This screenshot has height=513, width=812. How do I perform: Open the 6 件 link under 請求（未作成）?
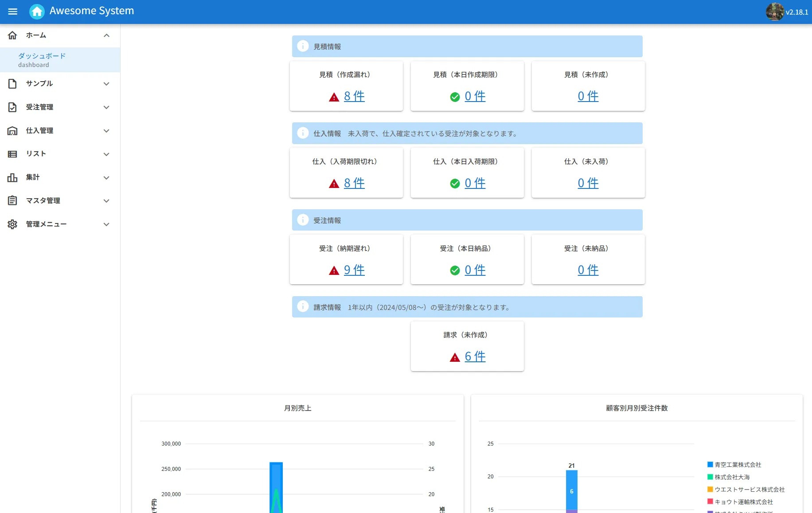pyautogui.click(x=475, y=356)
